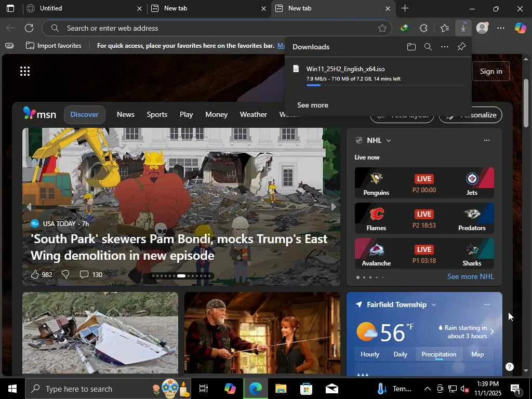This screenshot has height=399, width=532.
Task: Refresh the current page
Action: click(x=29, y=28)
